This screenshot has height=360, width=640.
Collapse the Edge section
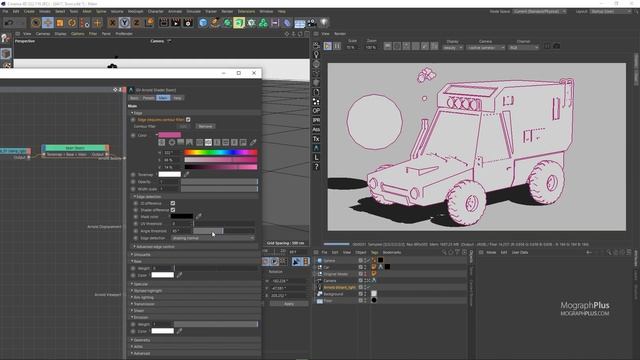coord(132,113)
